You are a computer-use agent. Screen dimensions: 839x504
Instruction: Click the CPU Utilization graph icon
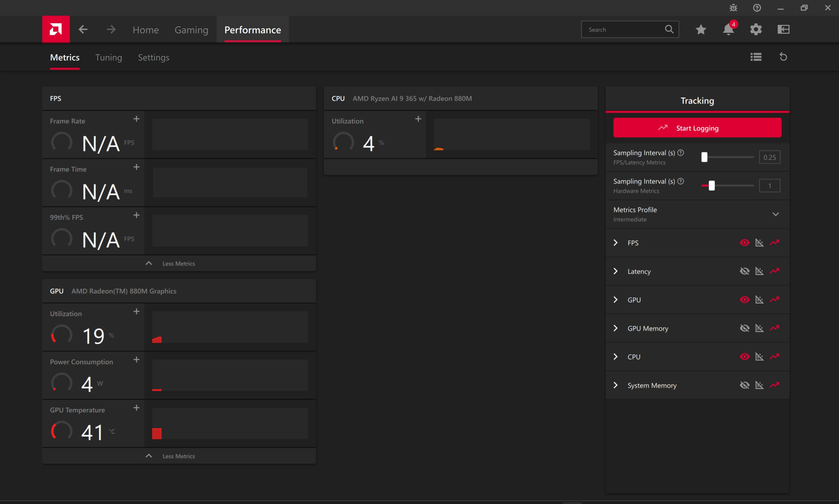pyautogui.click(x=759, y=357)
